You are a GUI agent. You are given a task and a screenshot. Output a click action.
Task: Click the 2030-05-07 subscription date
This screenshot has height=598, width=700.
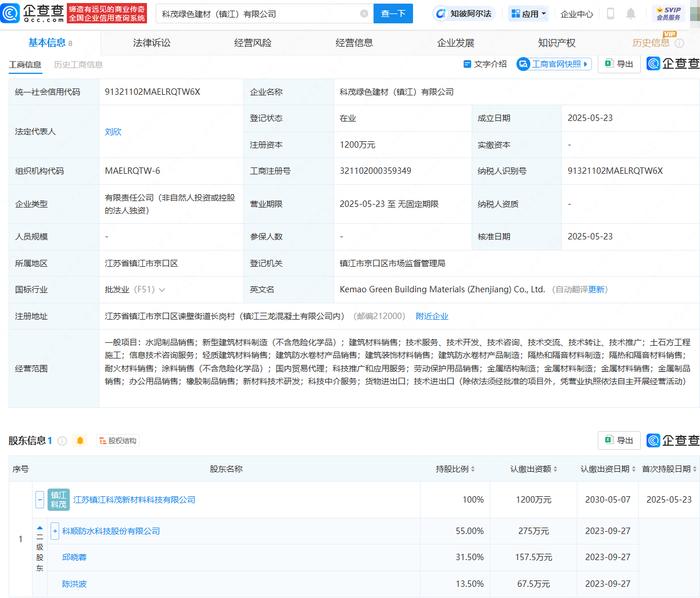608,500
